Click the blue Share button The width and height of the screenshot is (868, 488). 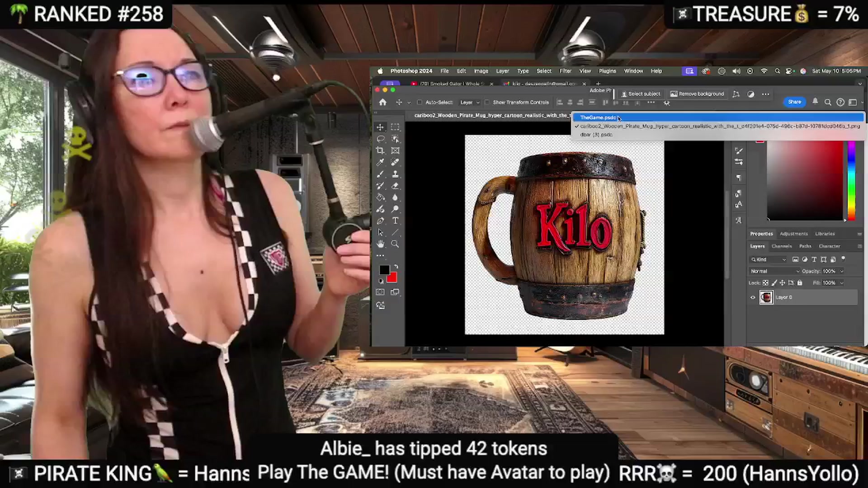tap(794, 102)
